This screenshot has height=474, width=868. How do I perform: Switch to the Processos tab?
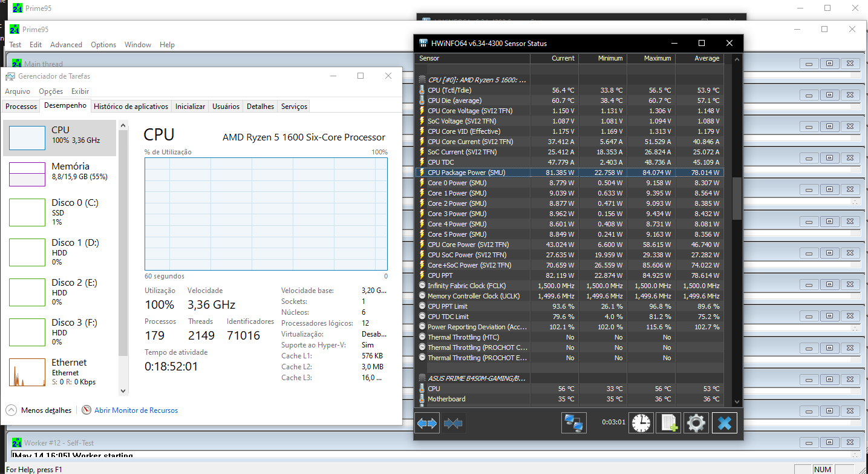pos(21,107)
